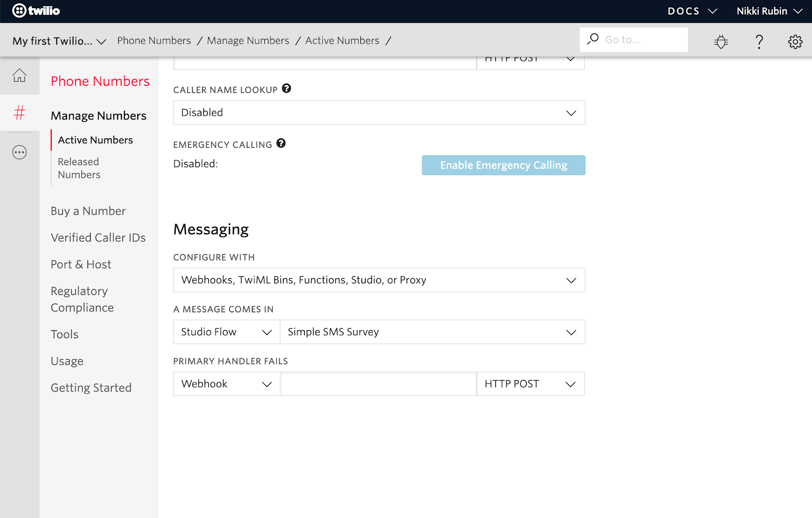Open Regulatory Compliance page
This screenshot has width=812, height=518.
(x=82, y=300)
